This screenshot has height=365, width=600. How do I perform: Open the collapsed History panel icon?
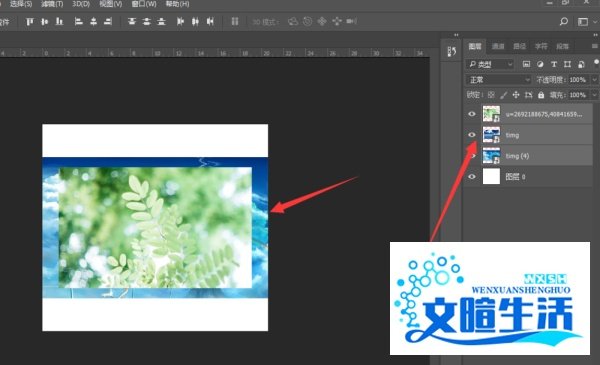point(452,51)
